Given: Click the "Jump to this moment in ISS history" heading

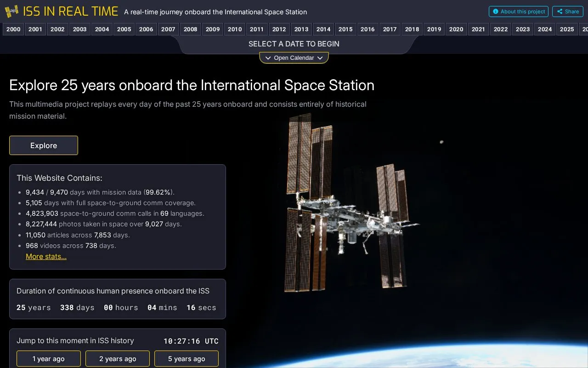Looking at the screenshot, I should point(75,341).
